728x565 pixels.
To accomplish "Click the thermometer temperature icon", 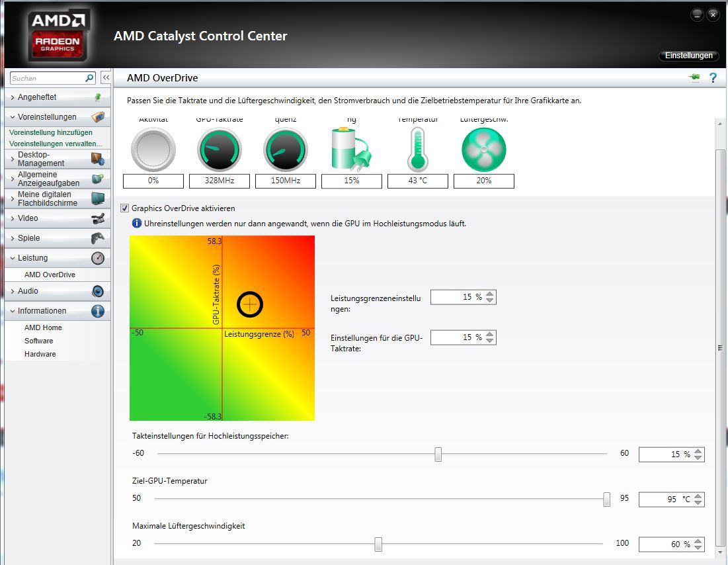I will pyautogui.click(x=418, y=150).
